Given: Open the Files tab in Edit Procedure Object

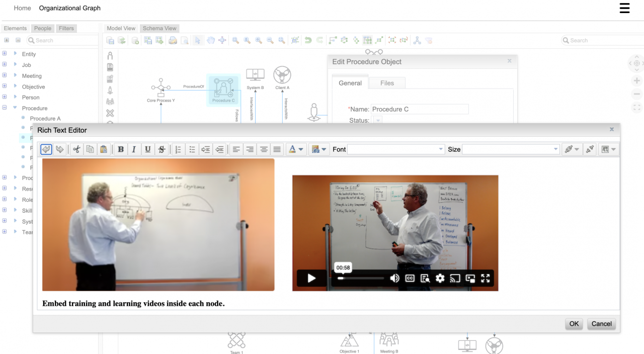Looking at the screenshot, I should pyautogui.click(x=386, y=83).
